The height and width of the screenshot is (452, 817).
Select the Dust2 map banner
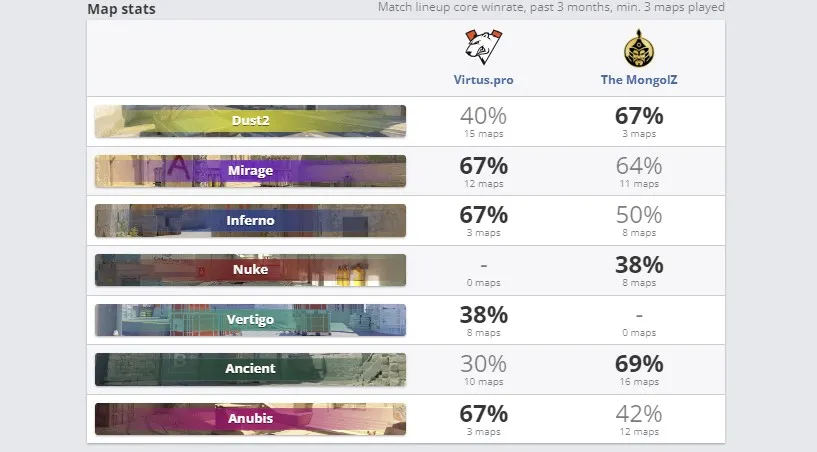pos(250,121)
